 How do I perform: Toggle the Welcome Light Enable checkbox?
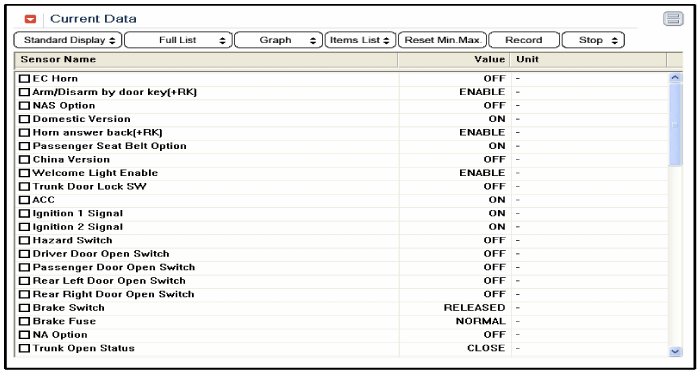(x=24, y=173)
